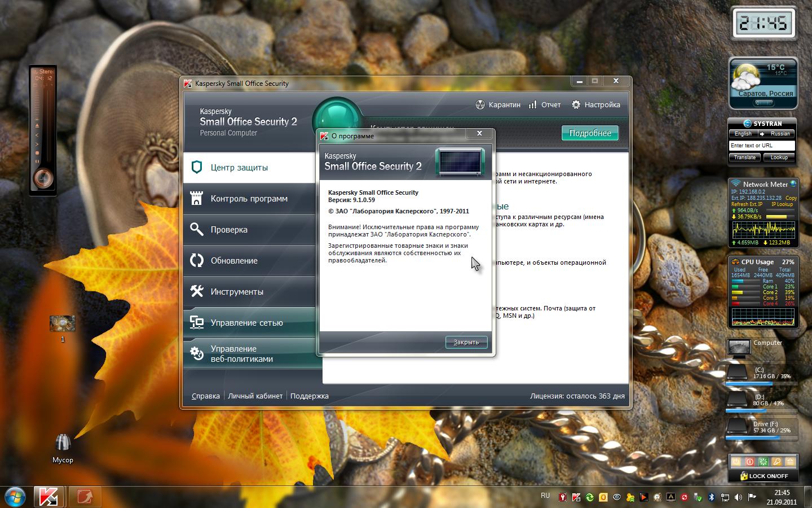The width and height of the screenshot is (812, 508).
Task: Click the red power icon in lock gadget
Action: click(750, 462)
